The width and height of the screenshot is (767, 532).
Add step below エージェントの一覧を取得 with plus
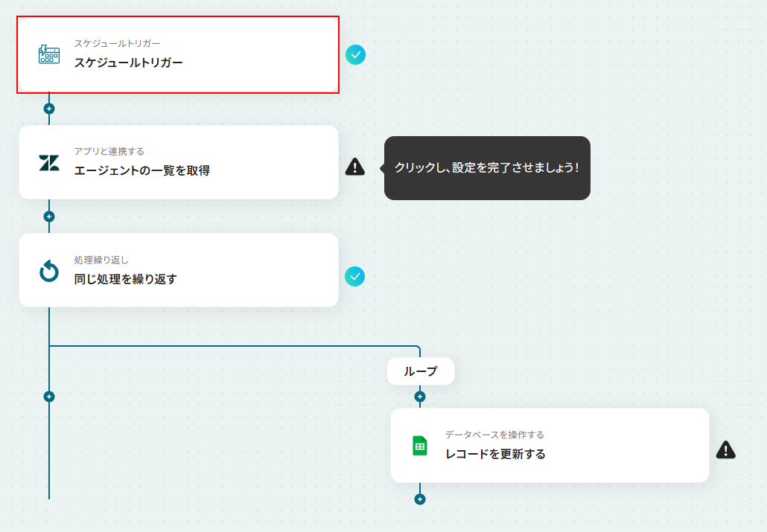click(49, 217)
